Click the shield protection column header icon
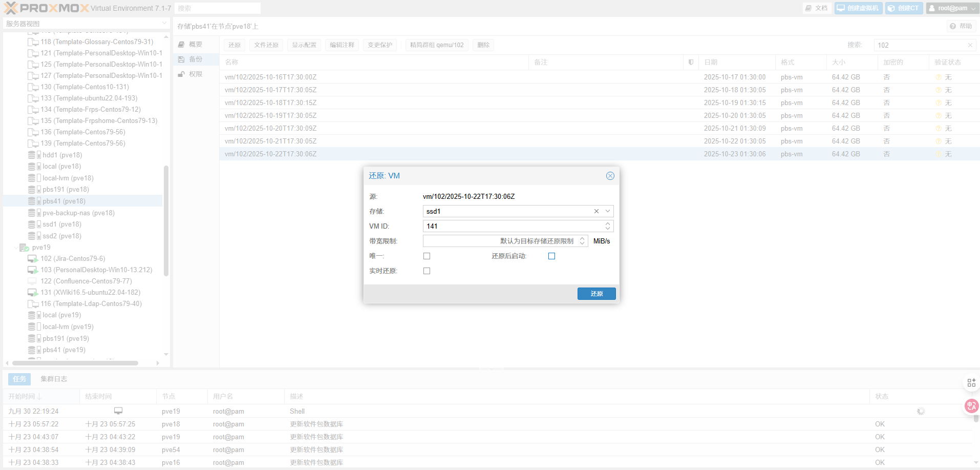Image resolution: width=980 pixels, height=470 pixels. point(691,62)
